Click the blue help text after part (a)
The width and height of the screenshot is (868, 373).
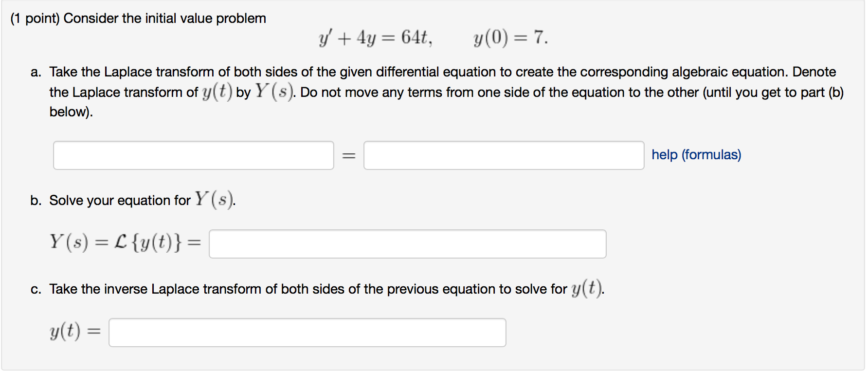click(x=695, y=154)
